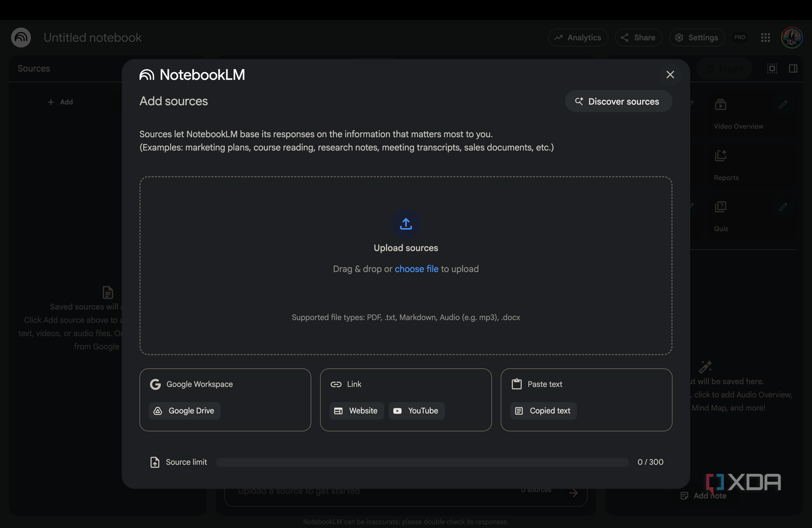Open Settings in the header
Screen dimensions: 812x528
tap(697, 37)
